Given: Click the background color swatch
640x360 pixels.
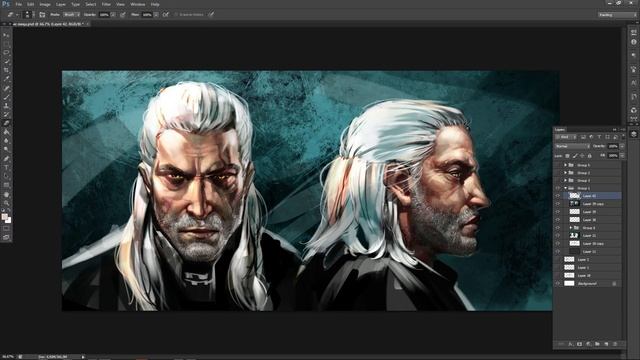Looking at the screenshot, I should (x=9, y=220).
